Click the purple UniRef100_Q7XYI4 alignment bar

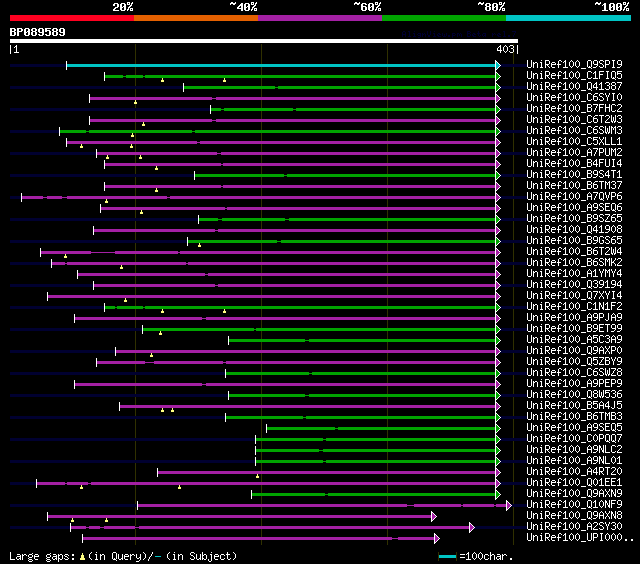[x=272, y=297]
